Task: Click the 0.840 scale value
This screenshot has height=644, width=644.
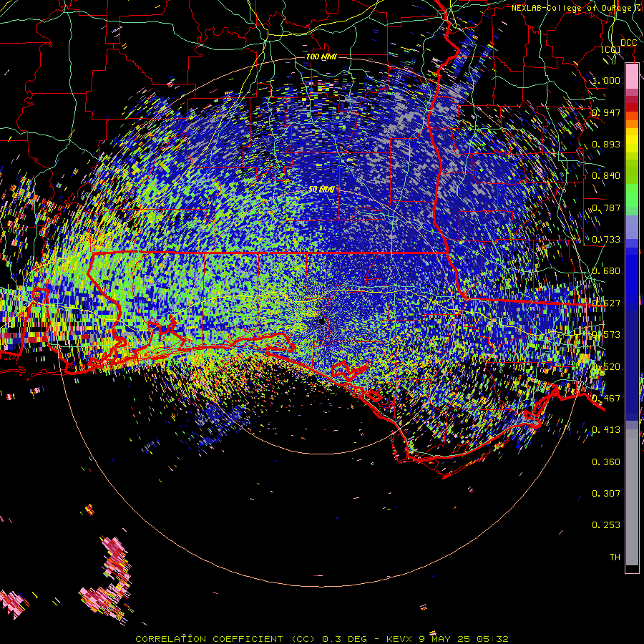Action: pyautogui.click(x=606, y=176)
